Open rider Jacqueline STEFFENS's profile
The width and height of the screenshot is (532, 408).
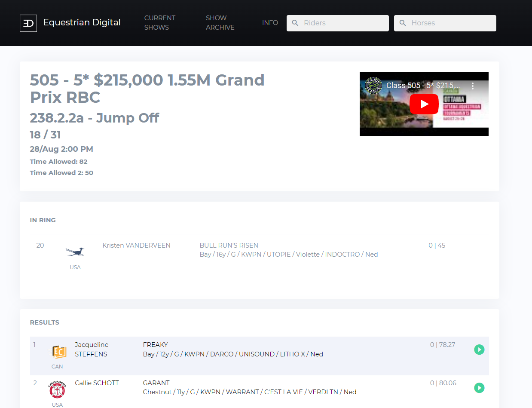(92, 350)
